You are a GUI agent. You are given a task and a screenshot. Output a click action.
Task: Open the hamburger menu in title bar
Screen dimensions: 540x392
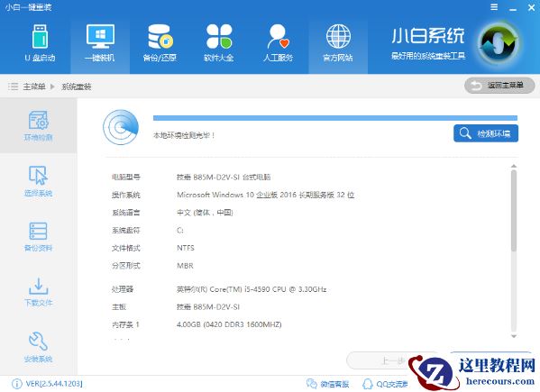[494, 7]
